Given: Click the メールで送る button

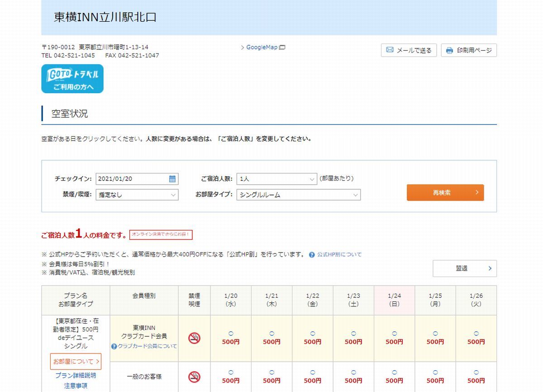Looking at the screenshot, I should [409, 50].
